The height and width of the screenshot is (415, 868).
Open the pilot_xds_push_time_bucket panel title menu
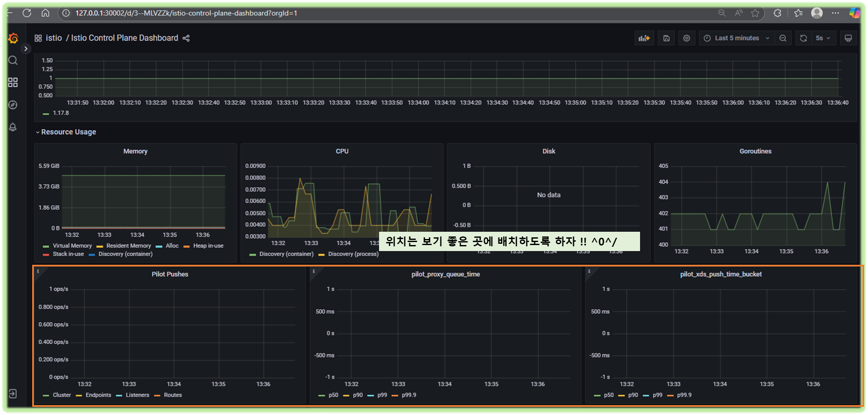[721, 274]
